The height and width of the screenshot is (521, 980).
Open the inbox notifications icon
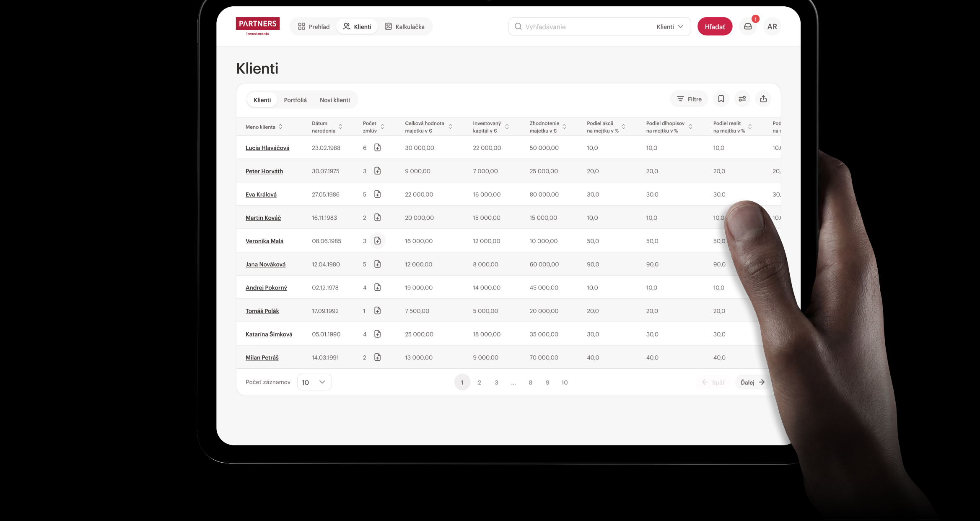748,26
